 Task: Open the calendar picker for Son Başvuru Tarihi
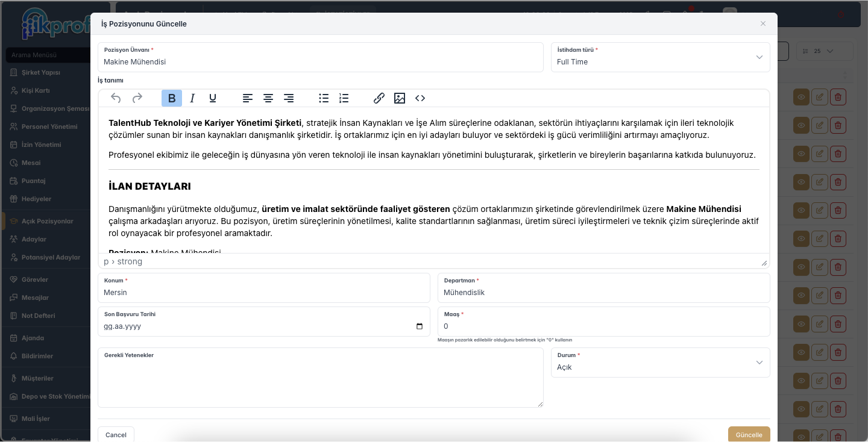(420, 326)
